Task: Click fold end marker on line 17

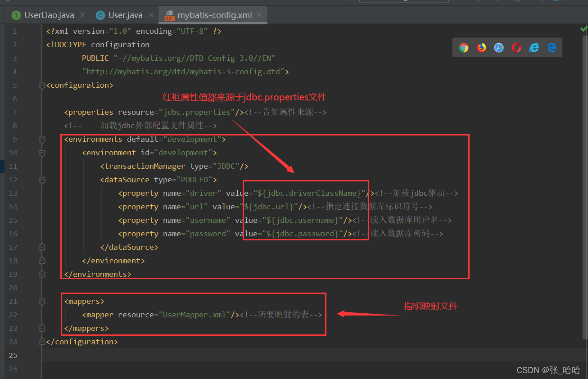Action: 42,247
